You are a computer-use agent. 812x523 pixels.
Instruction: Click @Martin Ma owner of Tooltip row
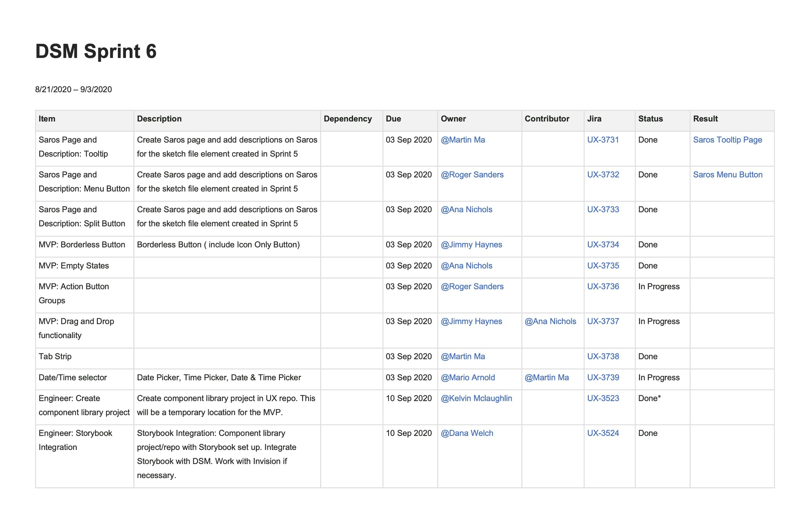(x=463, y=140)
